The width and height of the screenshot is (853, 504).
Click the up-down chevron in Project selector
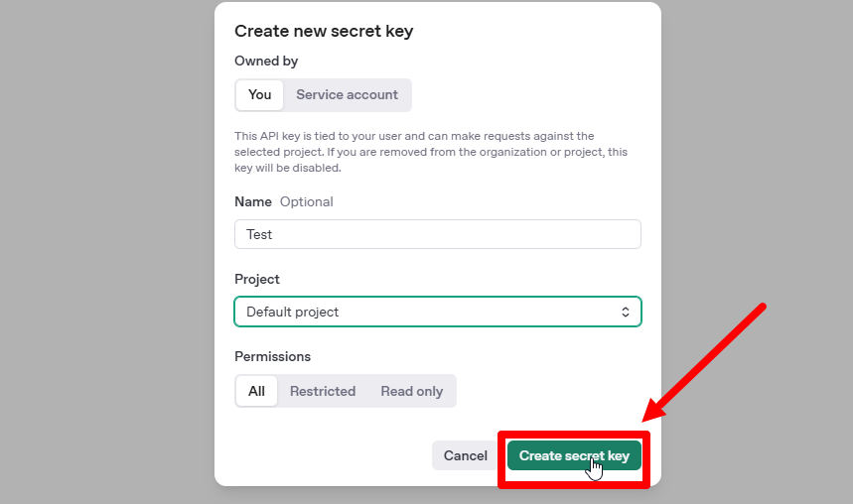626,312
